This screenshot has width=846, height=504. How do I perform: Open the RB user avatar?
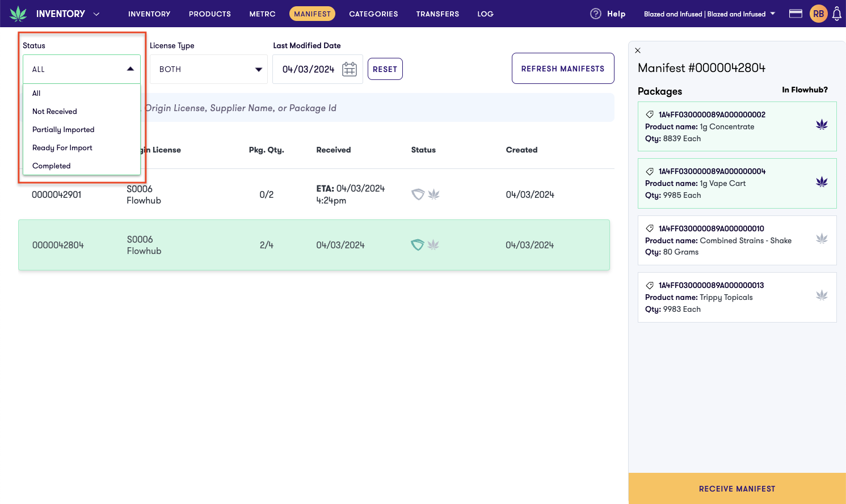(x=818, y=14)
